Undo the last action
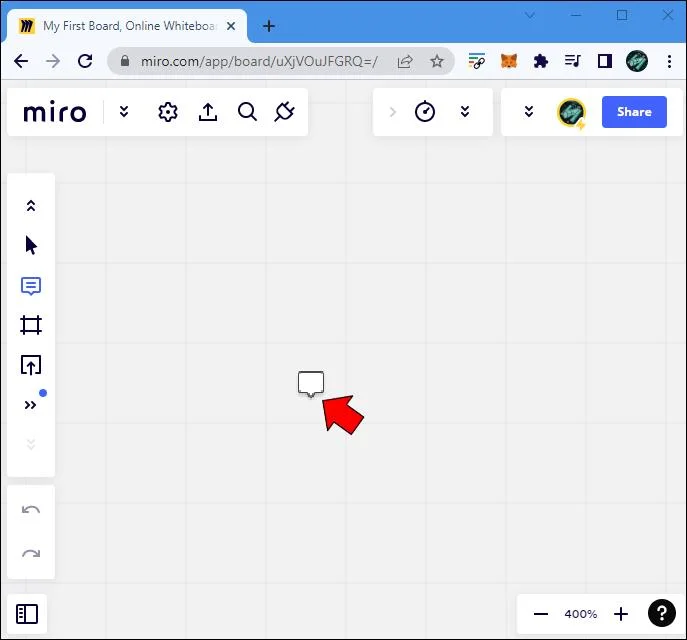The image size is (687, 640). [31, 509]
